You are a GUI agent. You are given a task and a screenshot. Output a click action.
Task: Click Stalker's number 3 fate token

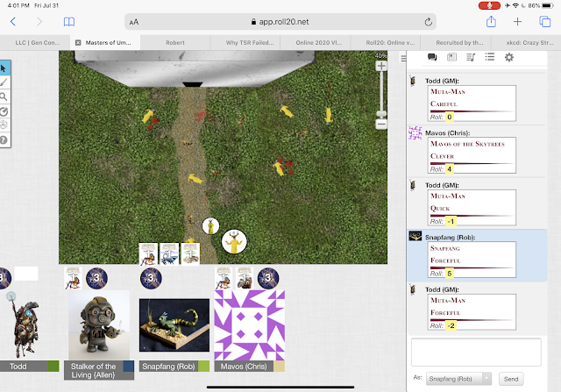96,278
